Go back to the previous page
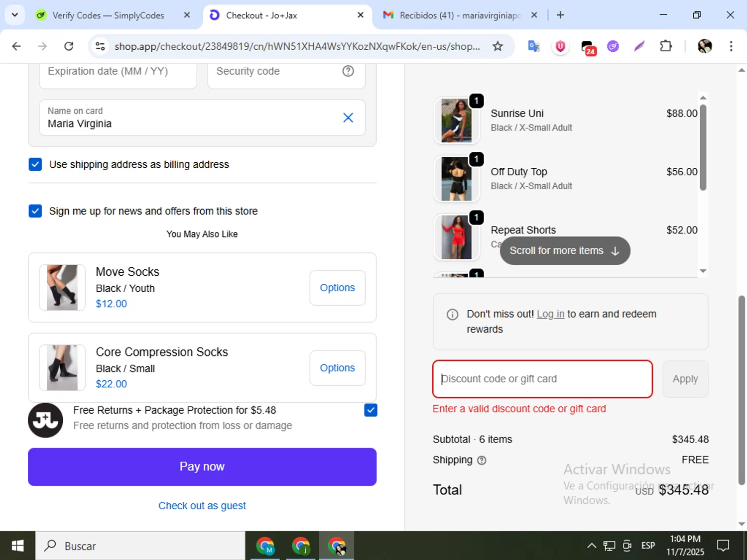The width and height of the screenshot is (747, 560). pyautogui.click(x=16, y=46)
